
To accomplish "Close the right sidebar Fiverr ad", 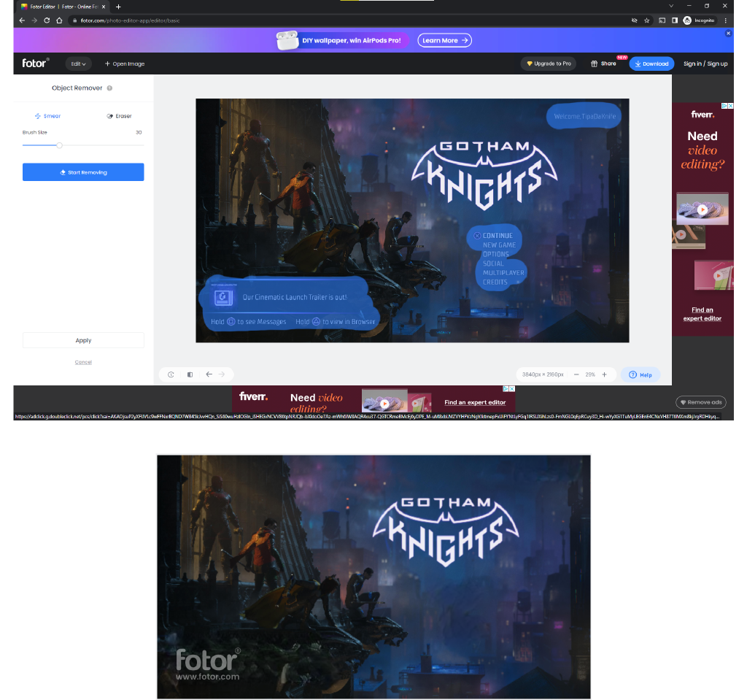I will pos(730,106).
